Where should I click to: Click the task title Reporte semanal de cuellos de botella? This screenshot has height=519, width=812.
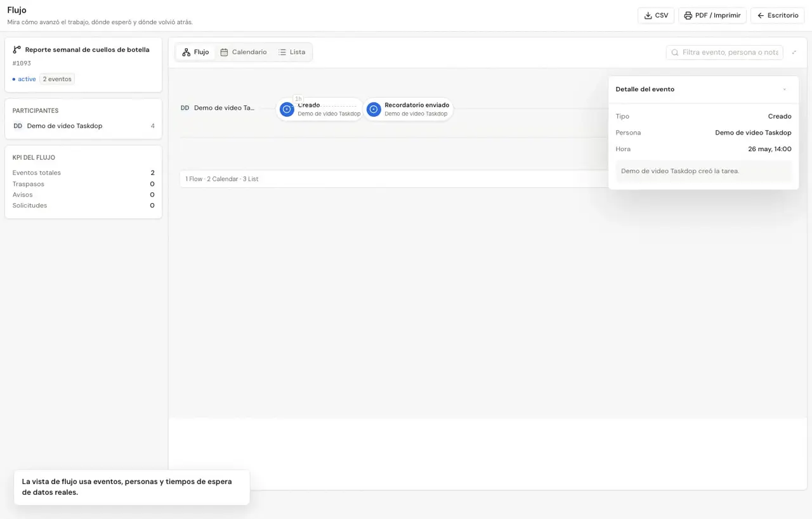88,49
